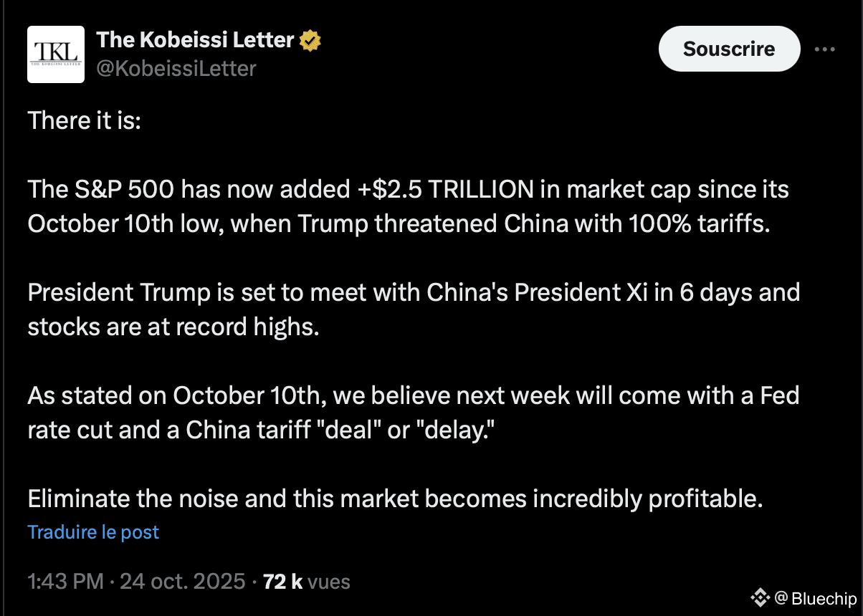
Task: Click the 72 k vues view count
Action: point(306,581)
